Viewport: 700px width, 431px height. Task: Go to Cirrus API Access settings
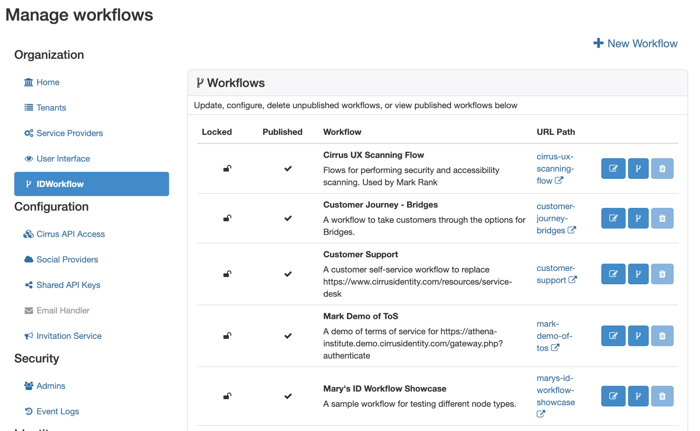70,234
